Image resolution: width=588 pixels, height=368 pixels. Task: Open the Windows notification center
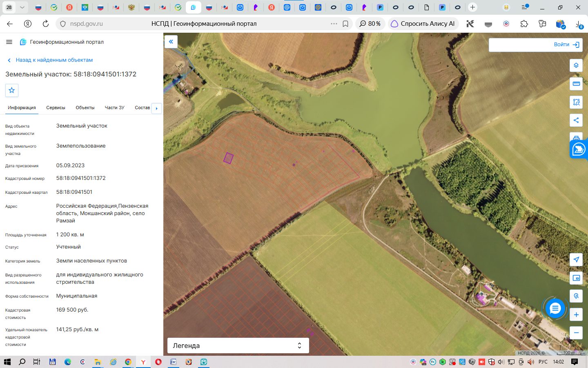[x=575, y=362]
